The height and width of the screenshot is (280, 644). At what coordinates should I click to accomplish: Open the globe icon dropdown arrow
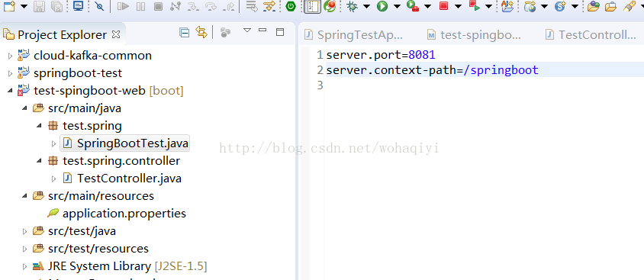pyautogui.click(x=544, y=7)
